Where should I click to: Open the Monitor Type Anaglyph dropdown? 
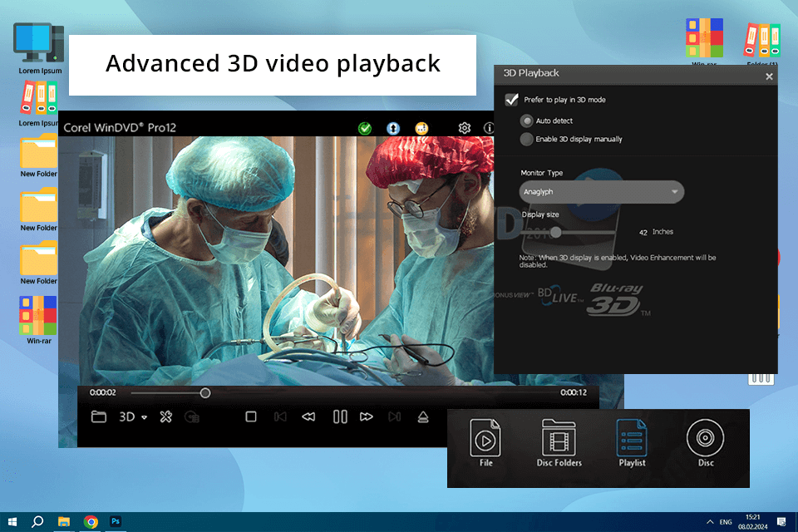602,192
